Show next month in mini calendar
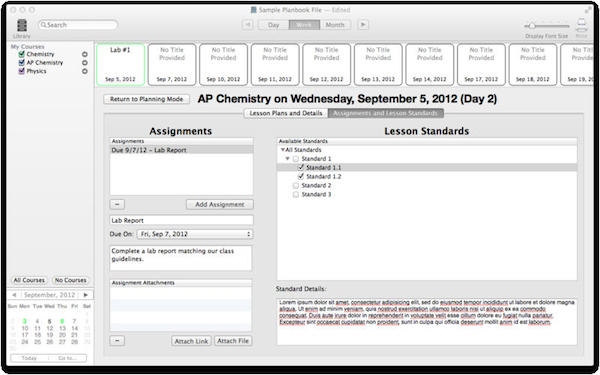Viewport: 600px width, 375px height. point(86,295)
